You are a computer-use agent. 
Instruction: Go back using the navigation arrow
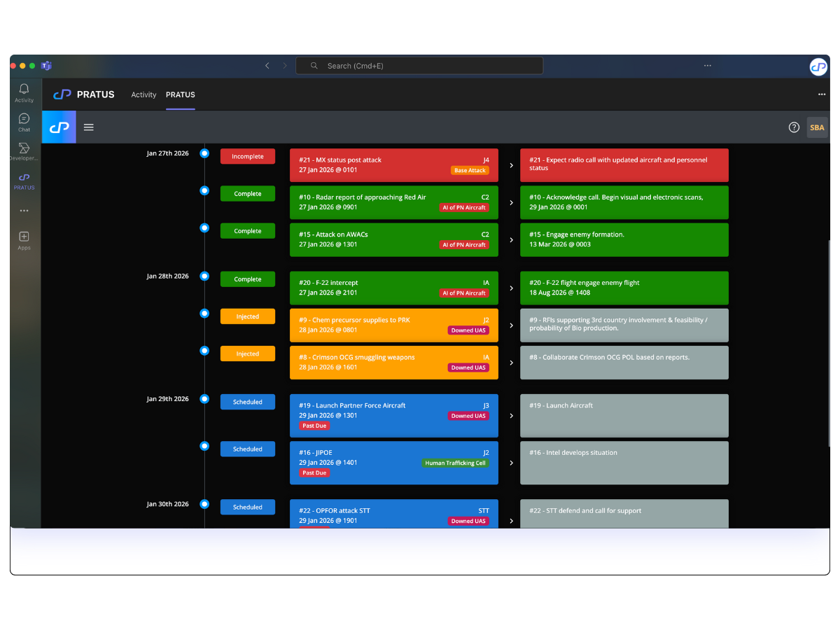coord(267,66)
